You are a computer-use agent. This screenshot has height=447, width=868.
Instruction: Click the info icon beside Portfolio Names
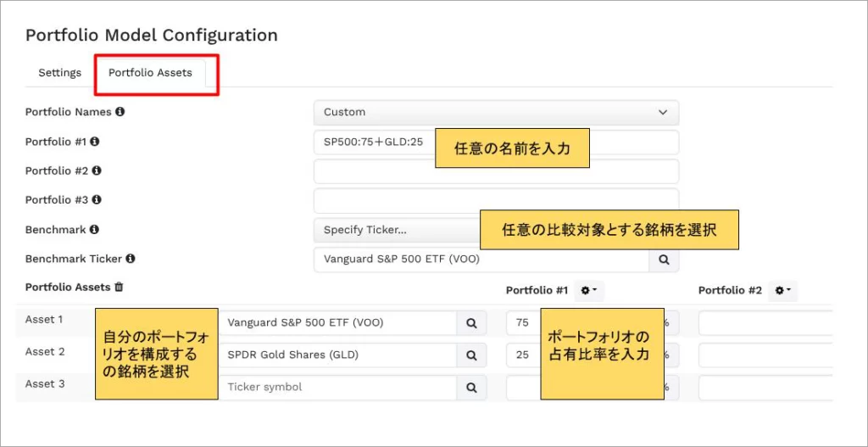pyautogui.click(x=120, y=112)
